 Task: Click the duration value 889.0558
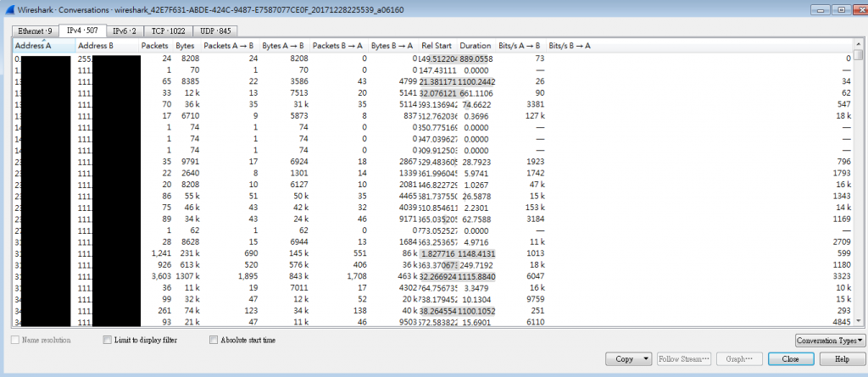[x=476, y=58]
